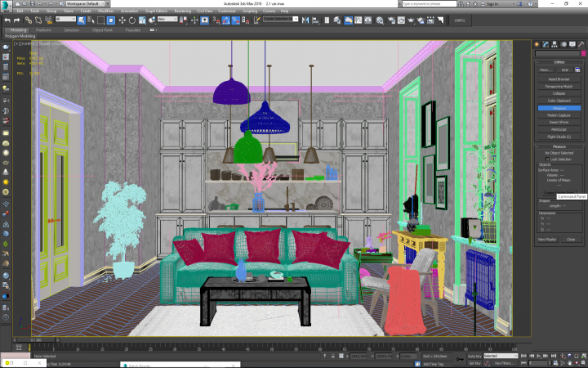Open the Utilities hammer tab
Screen dimensions: 588x368
point(581,44)
